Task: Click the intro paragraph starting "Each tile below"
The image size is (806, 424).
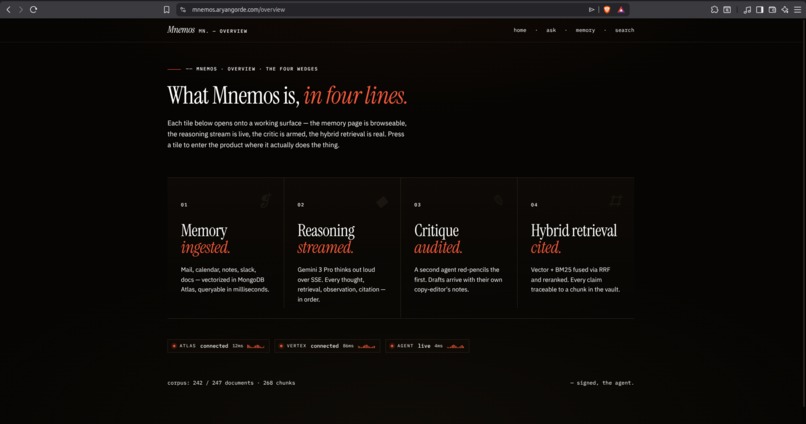Action: (x=287, y=134)
